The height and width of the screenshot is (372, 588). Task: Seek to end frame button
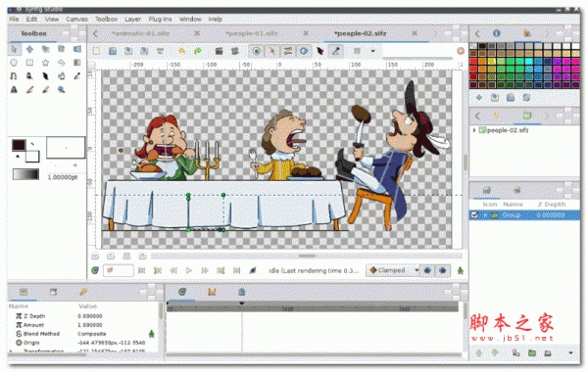coord(236,270)
